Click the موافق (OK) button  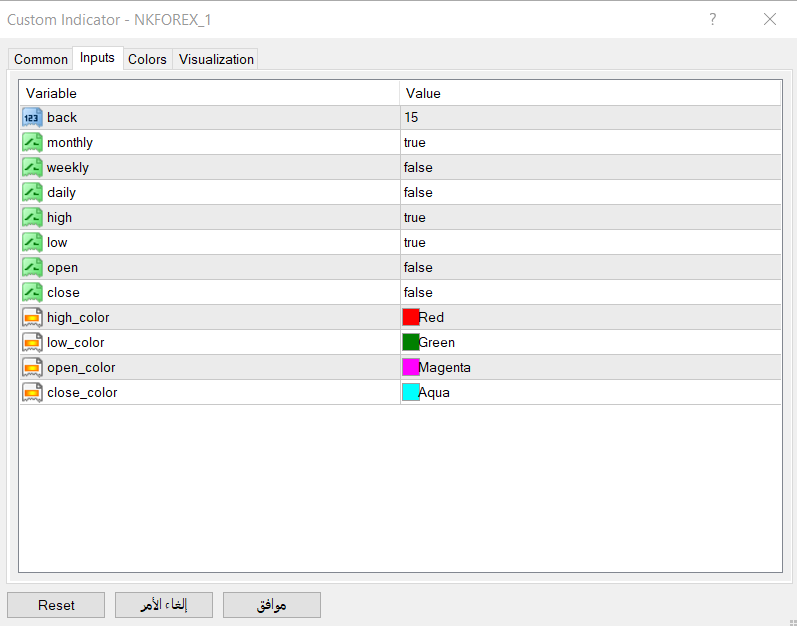pos(271,605)
